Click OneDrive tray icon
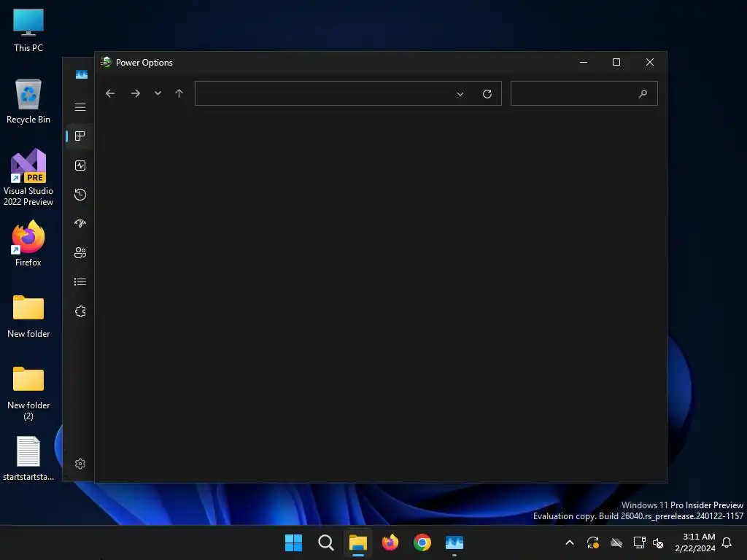Screen dimensions: 747x560 pyautogui.click(x=616, y=542)
